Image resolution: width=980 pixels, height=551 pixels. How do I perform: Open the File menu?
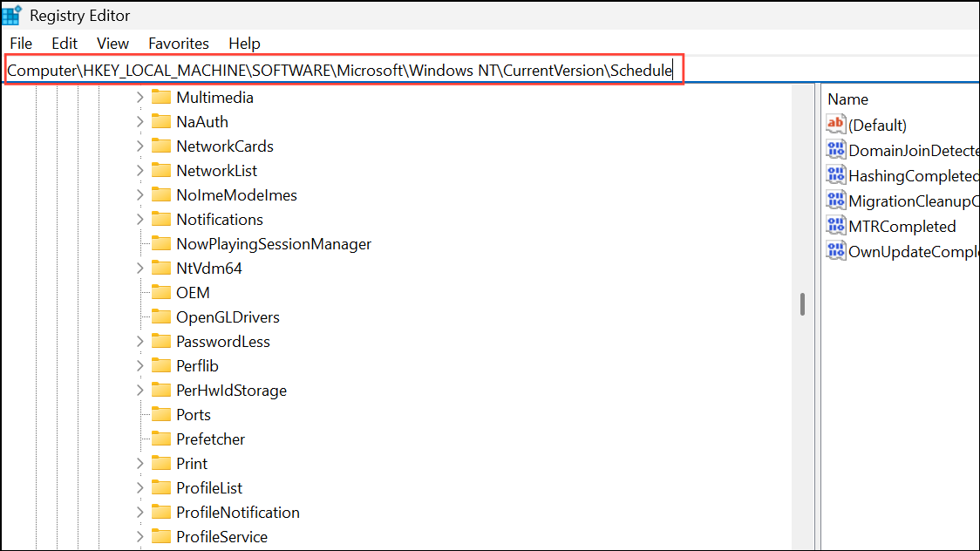click(21, 44)
